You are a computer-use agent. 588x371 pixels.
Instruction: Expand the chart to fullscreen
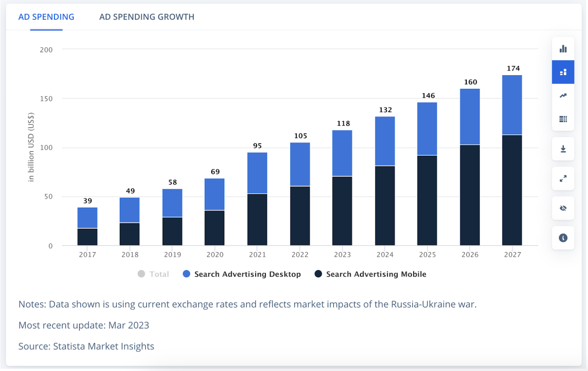pyautogui.click(x=563, y=179)
